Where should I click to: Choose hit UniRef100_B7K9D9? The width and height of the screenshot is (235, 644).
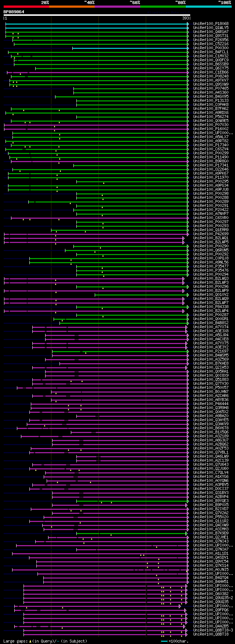click(211, 533)
